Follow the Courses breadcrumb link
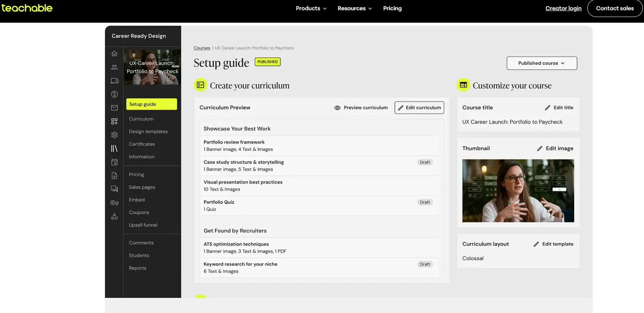The width and height of the screenshot is (644, 313). click(202, 48)
